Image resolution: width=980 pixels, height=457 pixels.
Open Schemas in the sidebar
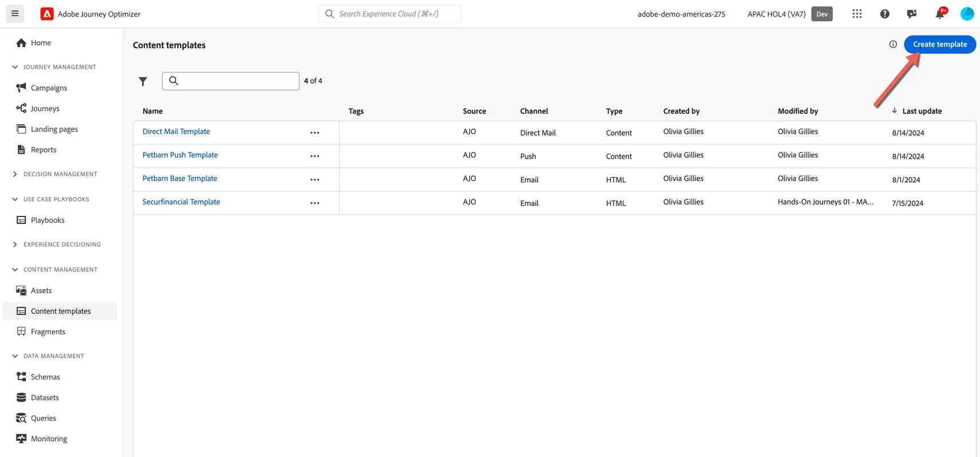(x=45, y=377)
